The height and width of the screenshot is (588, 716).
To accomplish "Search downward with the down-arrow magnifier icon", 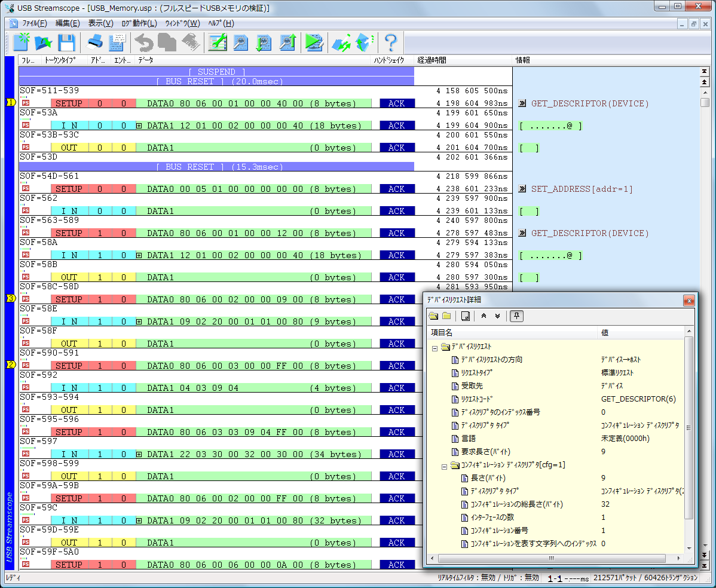I will 264,42.
